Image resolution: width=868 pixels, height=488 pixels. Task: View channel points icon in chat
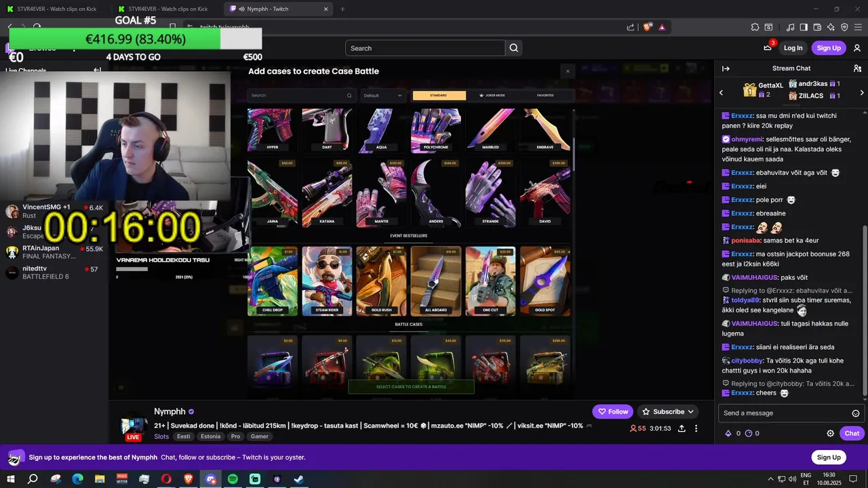[x=749, y=433]
